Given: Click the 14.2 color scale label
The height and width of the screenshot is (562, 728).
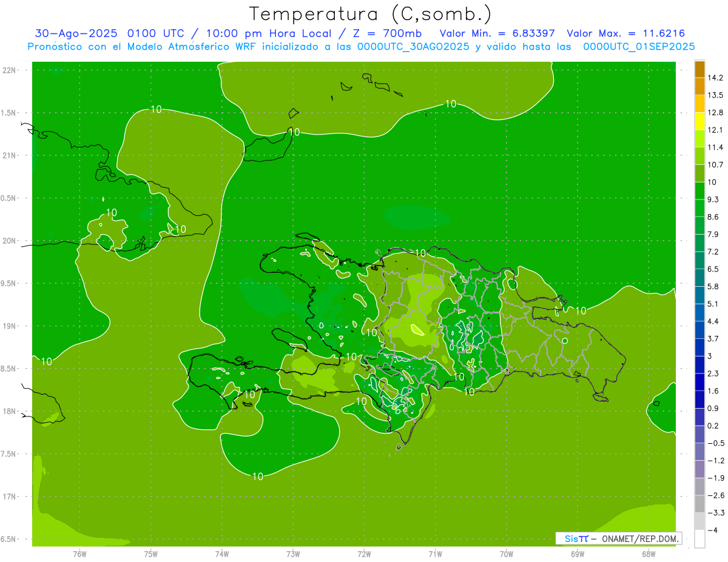Looking at the screenshot, I should tap(715, 78).
